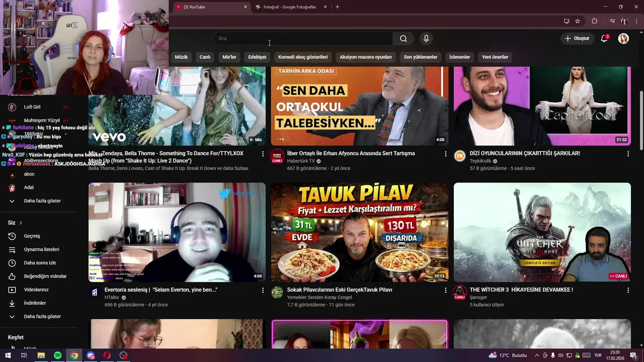Open Spotify from the taskbar
Screen dimensions: 644x362
coord(57,355)
